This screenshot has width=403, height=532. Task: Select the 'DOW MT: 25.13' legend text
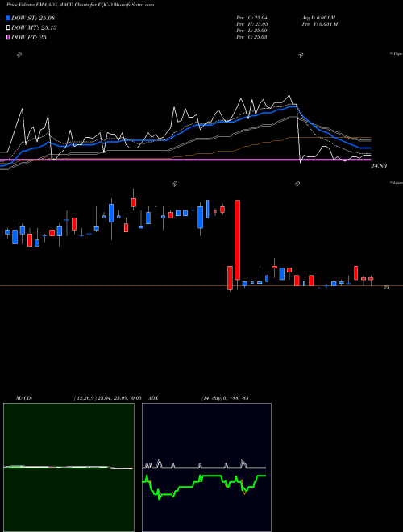point(34,27)
